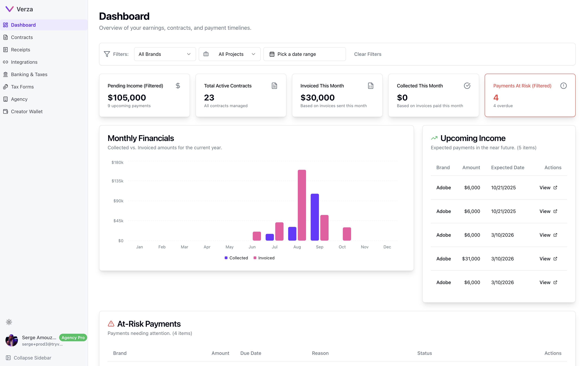Expand the All Projects dropdown
The image size is (588, 366).
229,54
